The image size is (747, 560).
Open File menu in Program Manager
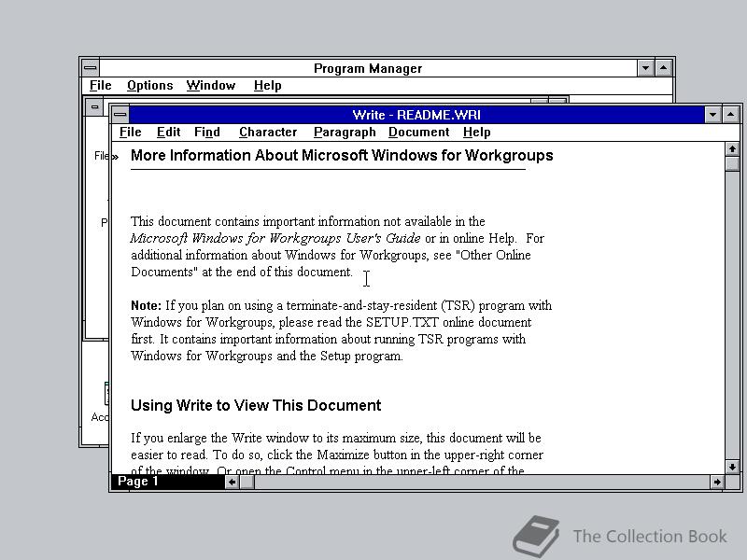(x=100, y=85)
